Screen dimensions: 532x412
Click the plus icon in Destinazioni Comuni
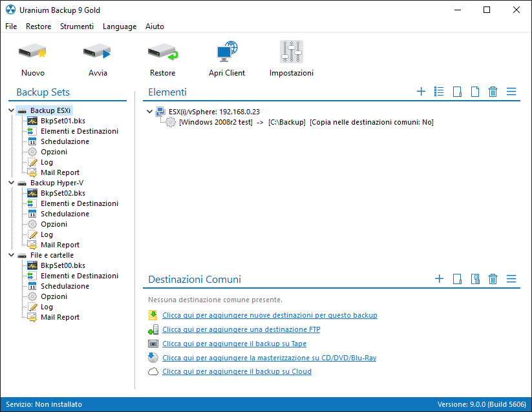click(x=439, y=279)
